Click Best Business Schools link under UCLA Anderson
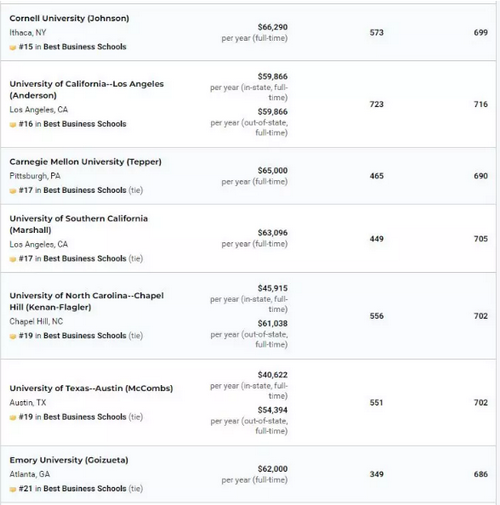Image resolution: width=500 pixels, height=505 pixels. [85, 124]
